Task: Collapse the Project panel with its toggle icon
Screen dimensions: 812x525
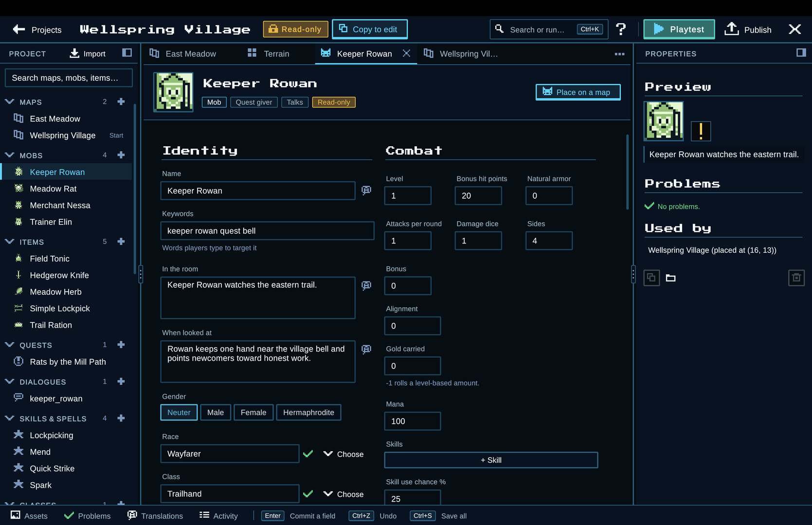Action: pyautogui.click(x=127, y=52)
